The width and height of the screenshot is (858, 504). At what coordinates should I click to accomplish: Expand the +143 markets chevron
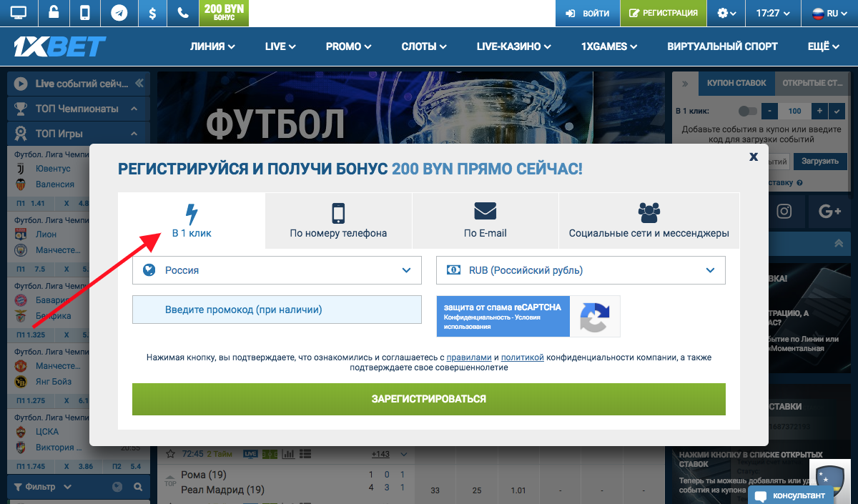click(x=404, y=454)
